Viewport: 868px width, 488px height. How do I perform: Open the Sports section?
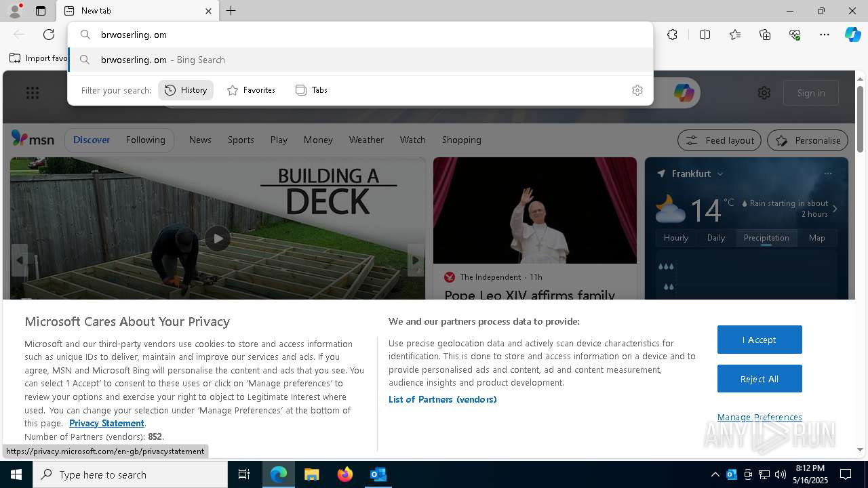pyautogui.click(x=241, y=140)
